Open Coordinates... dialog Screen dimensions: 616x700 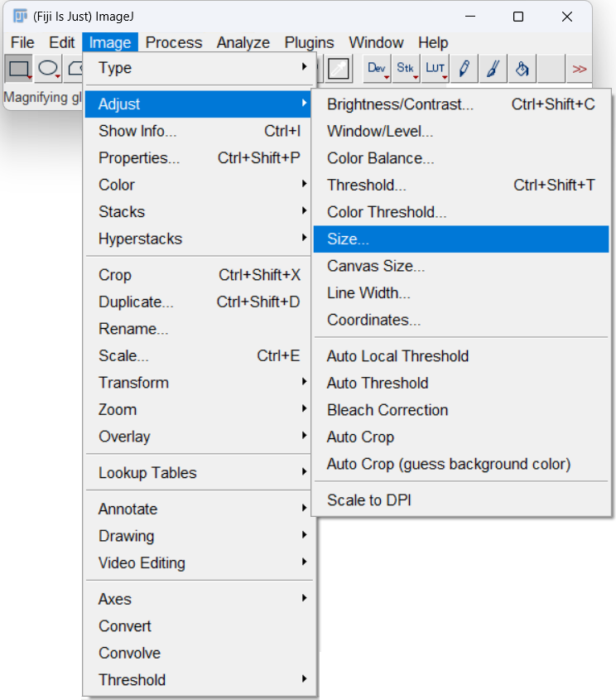[x=461, y=320]
